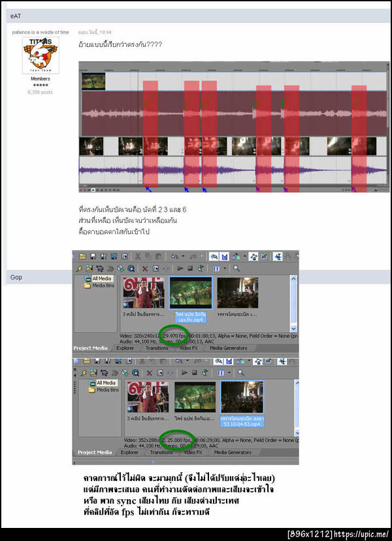
Task: Click media list scroll-up arrow, 25.000 fps panel
Action: pos(297,382)
